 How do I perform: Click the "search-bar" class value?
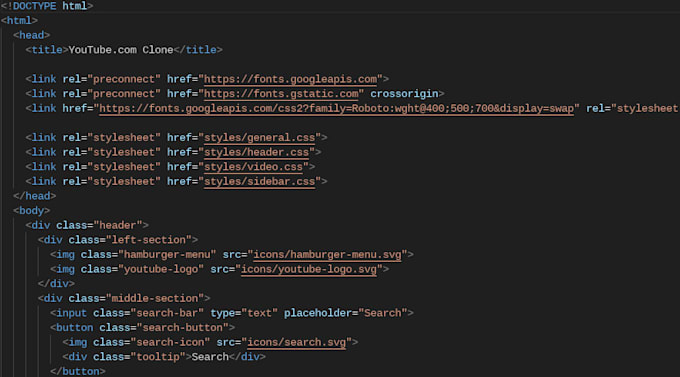point(167,313)
